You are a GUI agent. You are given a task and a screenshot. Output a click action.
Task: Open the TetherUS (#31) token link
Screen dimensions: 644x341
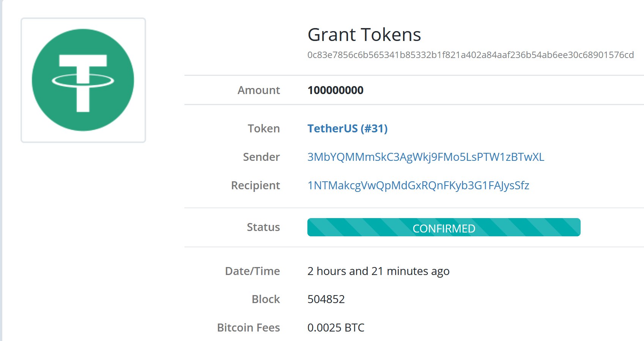[347, 129]
